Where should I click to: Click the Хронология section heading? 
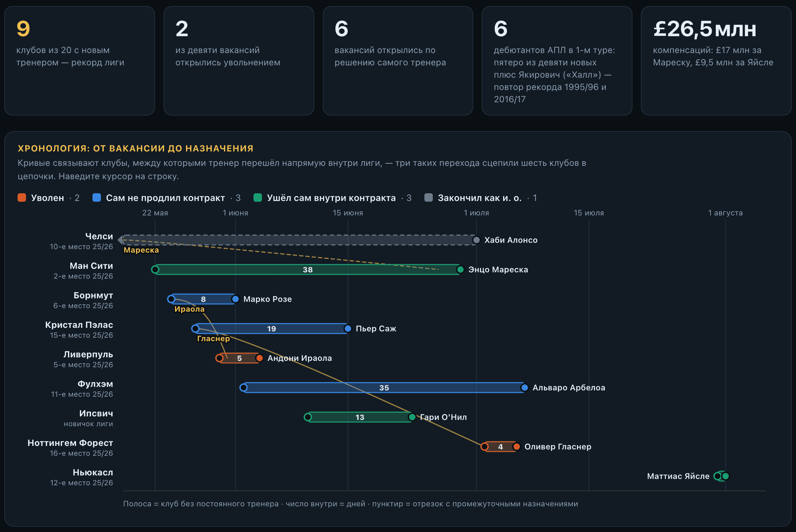[x=136, y=148]
